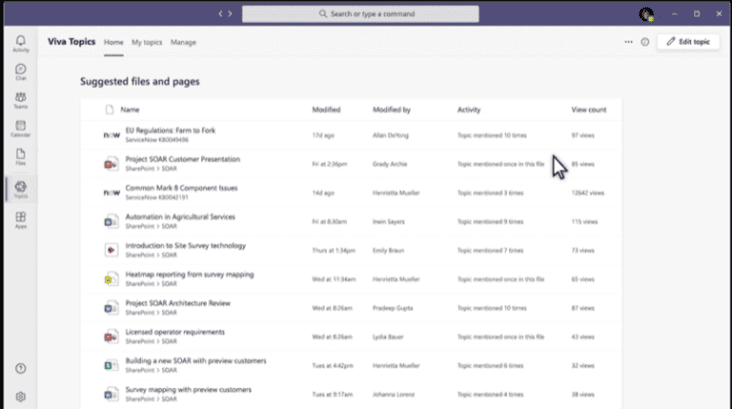
Task: Click the Help question mark icon
Action: 21,369
